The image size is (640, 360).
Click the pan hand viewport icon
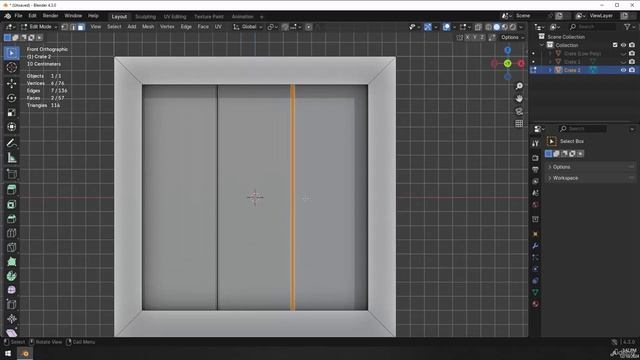coord(519,99)
